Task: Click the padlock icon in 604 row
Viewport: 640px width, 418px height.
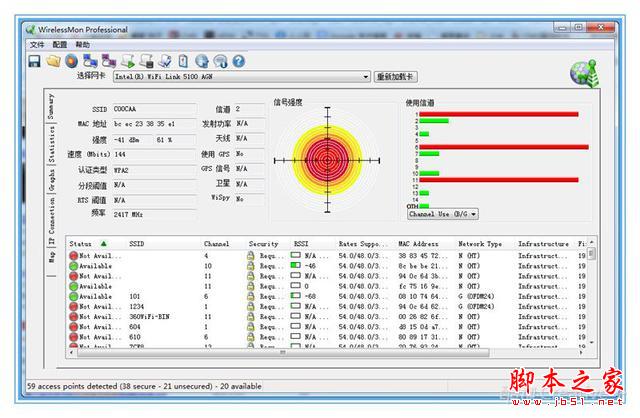Action: [251, 327]
